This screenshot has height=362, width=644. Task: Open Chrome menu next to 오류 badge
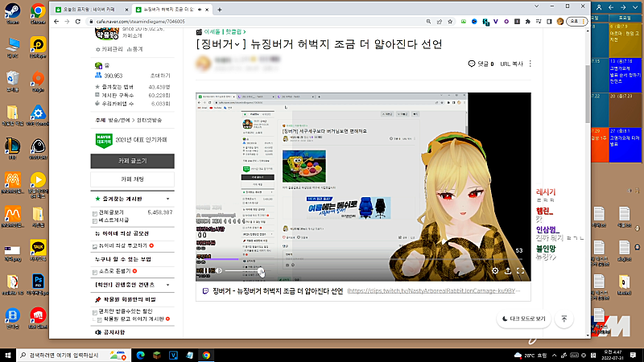click(583, 22)
